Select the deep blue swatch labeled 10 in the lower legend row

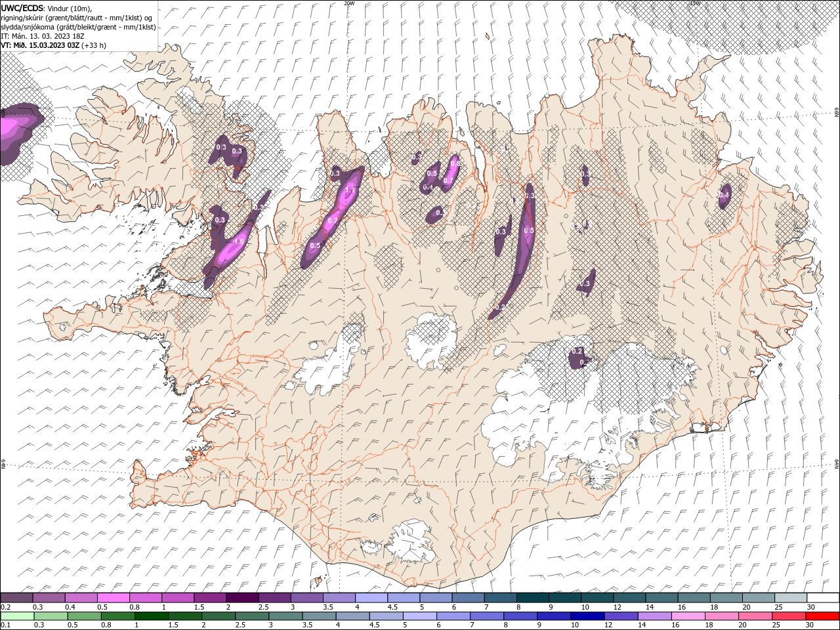point(587,616)
